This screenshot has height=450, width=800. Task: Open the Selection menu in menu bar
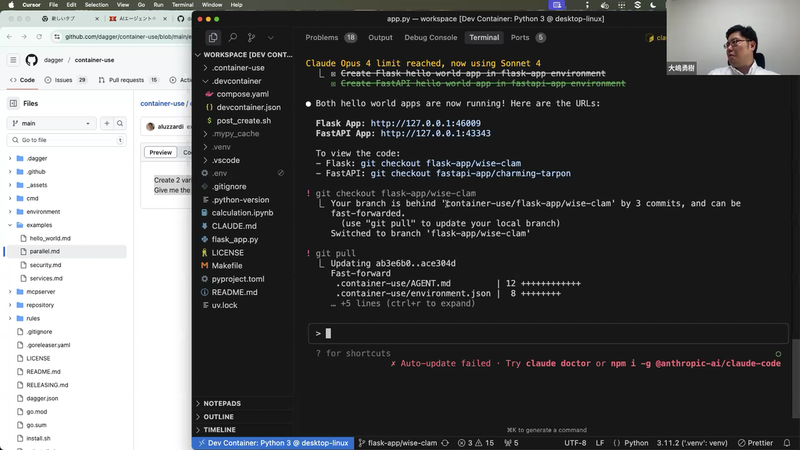coord(96,5)
